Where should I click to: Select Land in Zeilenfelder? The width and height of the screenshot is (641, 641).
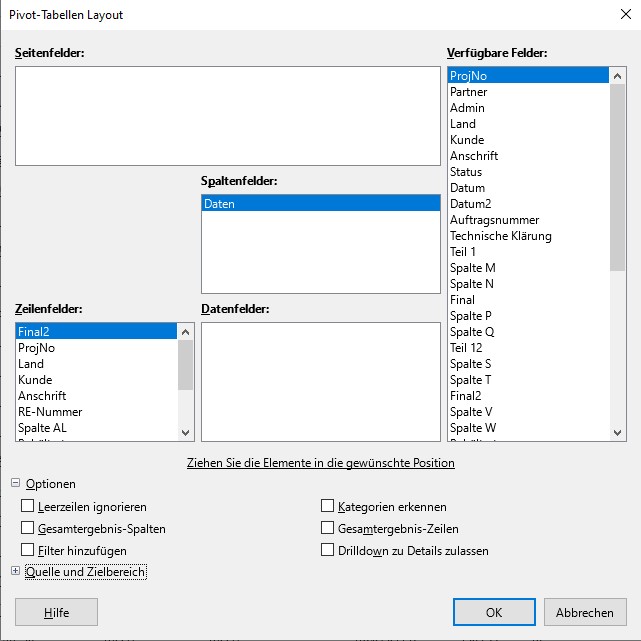[x=96, y=363]
